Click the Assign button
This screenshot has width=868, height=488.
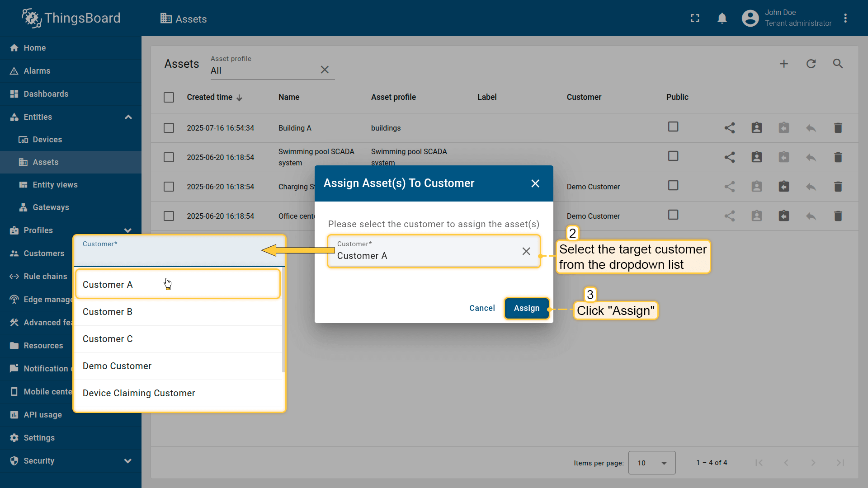point(526,308)
